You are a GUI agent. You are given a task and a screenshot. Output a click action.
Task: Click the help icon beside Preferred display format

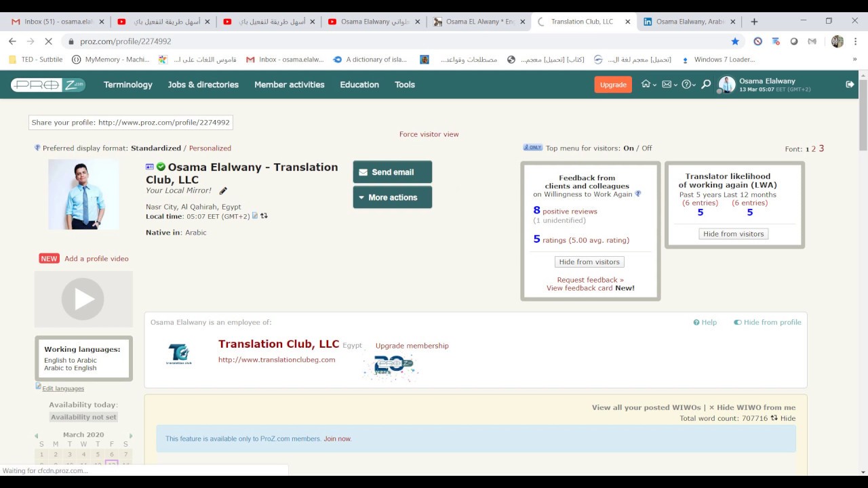[37, 148]
